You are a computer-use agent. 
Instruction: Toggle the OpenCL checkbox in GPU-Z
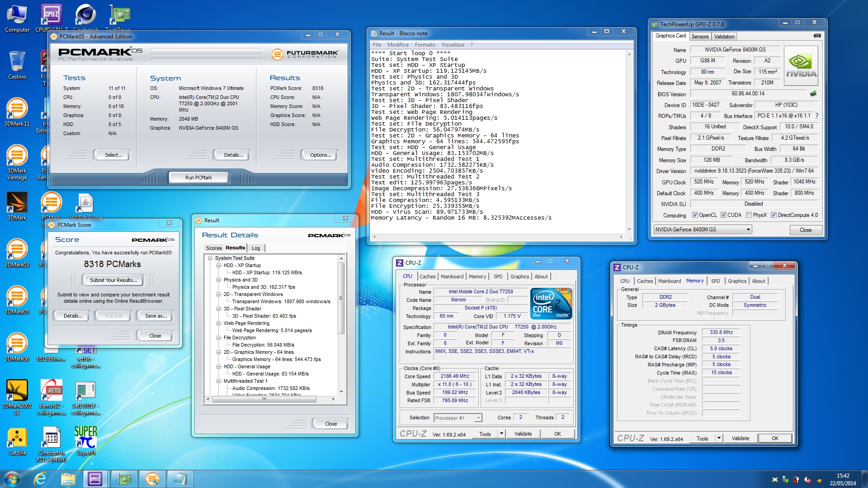point(695,215)
